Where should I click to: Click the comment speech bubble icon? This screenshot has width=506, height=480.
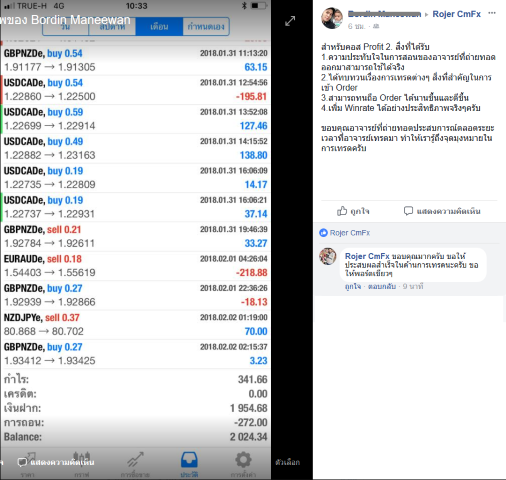pyautogui.click(x=408, y=211)
